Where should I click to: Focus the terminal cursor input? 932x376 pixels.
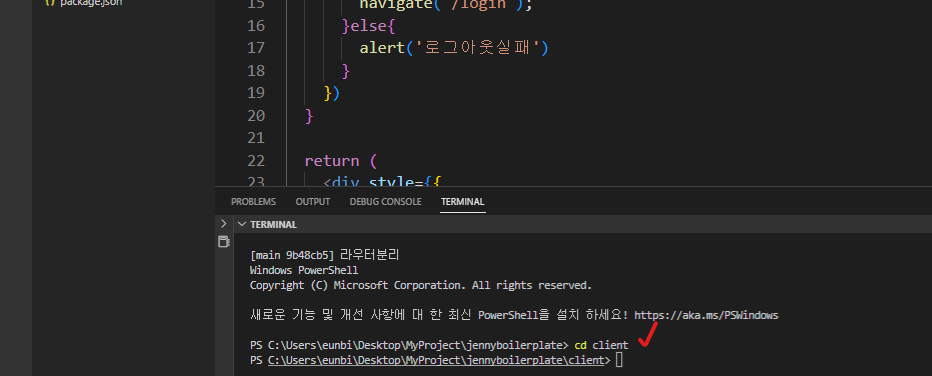(619, 360)
